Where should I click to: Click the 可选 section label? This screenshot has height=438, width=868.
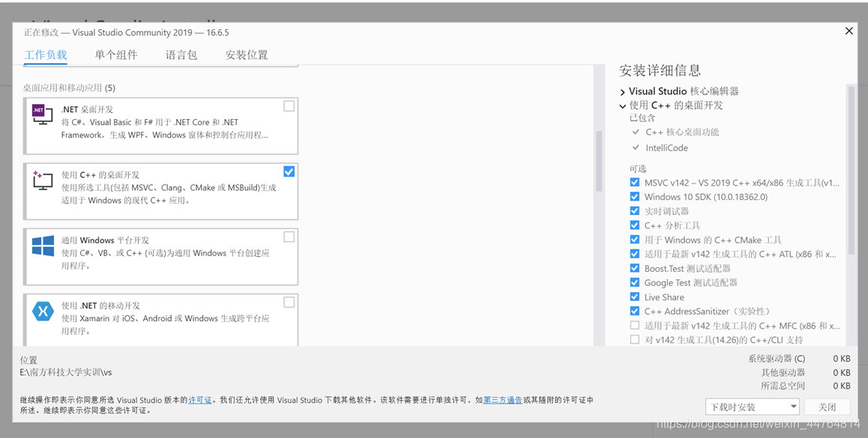[638, 168]
